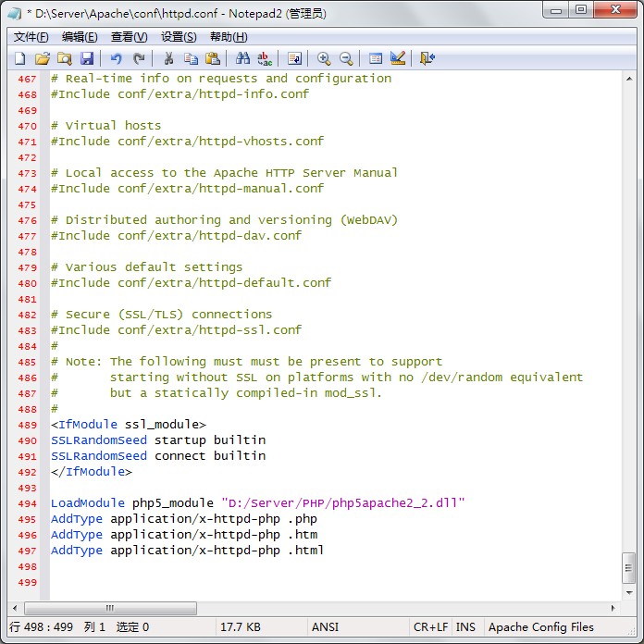Screen dimensions: 644x644
Task: Open the 文件(F) menu
Action: (x=31, y=37)
